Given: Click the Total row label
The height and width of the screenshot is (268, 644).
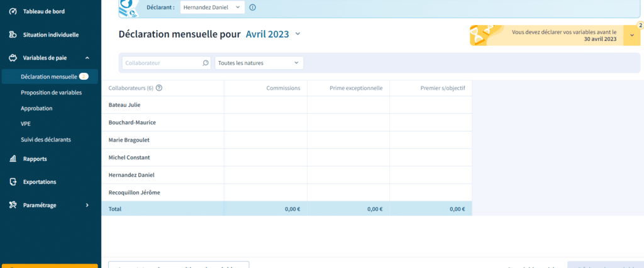Looking at the screenshot, I should pyautogui.click(x=115, y=209).
